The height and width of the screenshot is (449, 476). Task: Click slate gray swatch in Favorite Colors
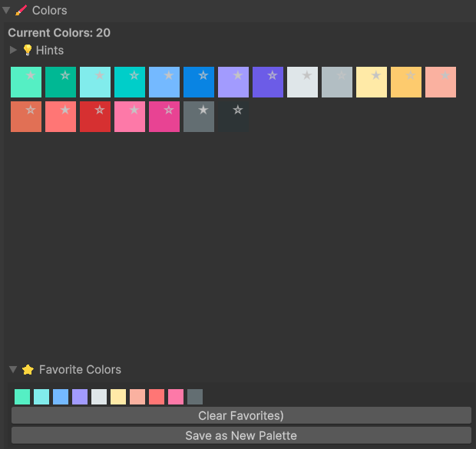point(195,397)
